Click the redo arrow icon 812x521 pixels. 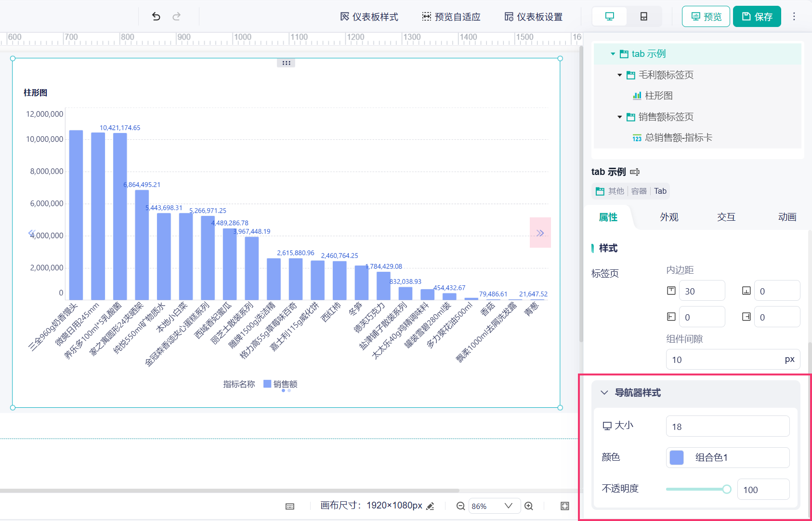(177, 16)
